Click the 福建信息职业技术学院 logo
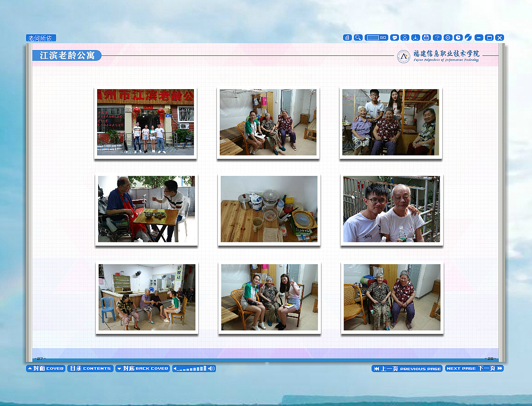 438,56
